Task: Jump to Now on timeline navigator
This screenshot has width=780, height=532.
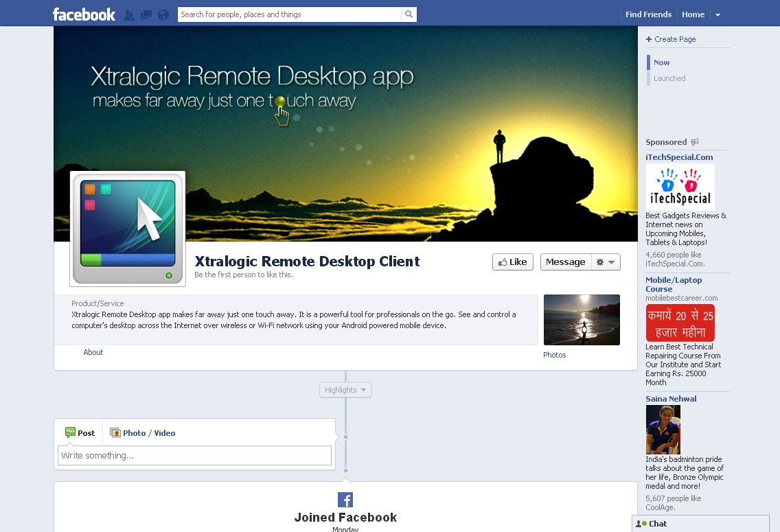Action: [x=662, y=62]
